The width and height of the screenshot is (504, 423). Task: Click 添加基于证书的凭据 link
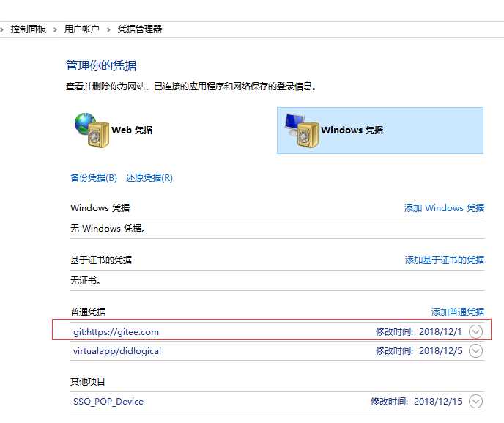tap(445, 260)
